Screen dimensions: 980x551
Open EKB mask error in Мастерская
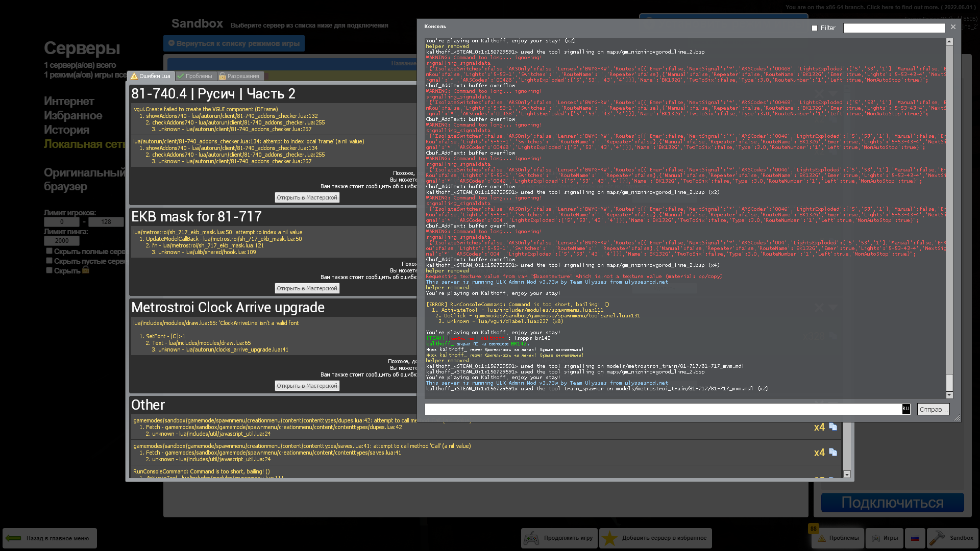point(307,288)
